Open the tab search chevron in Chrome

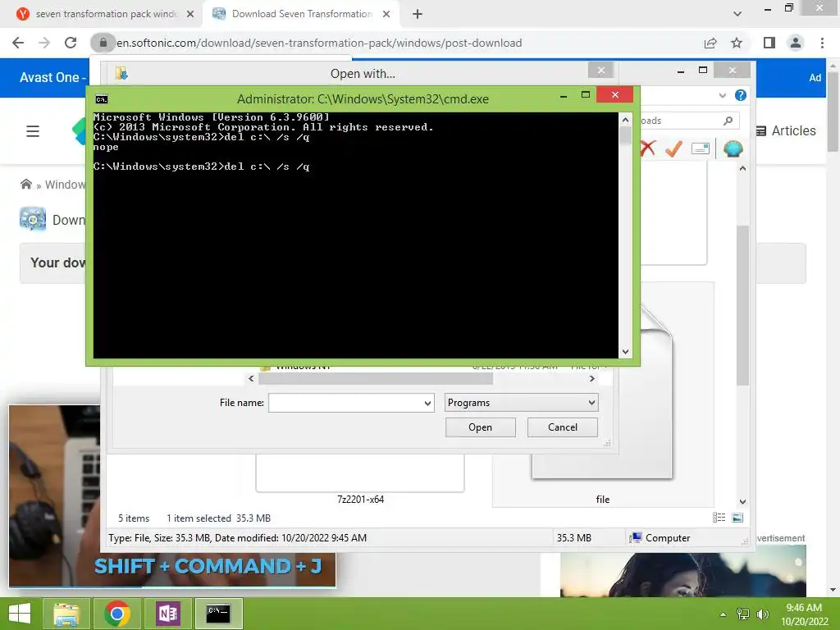point(737,14)
